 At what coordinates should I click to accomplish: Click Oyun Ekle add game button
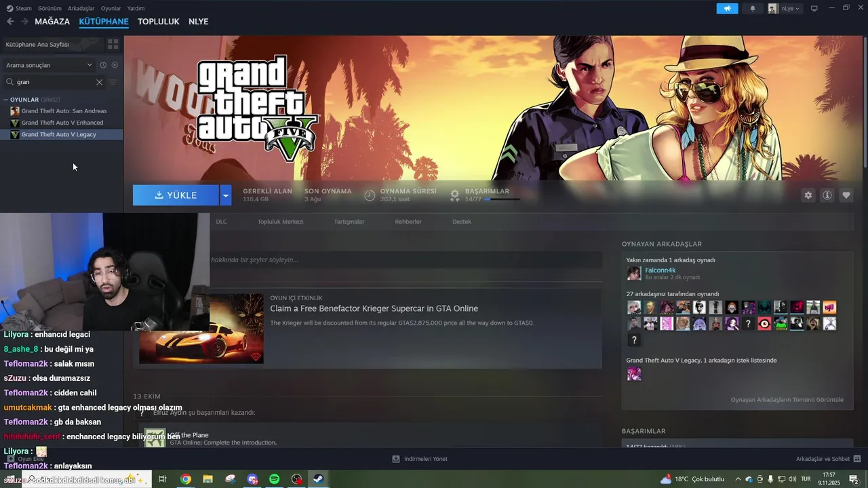pyautogui.click(x=26, y=459)
